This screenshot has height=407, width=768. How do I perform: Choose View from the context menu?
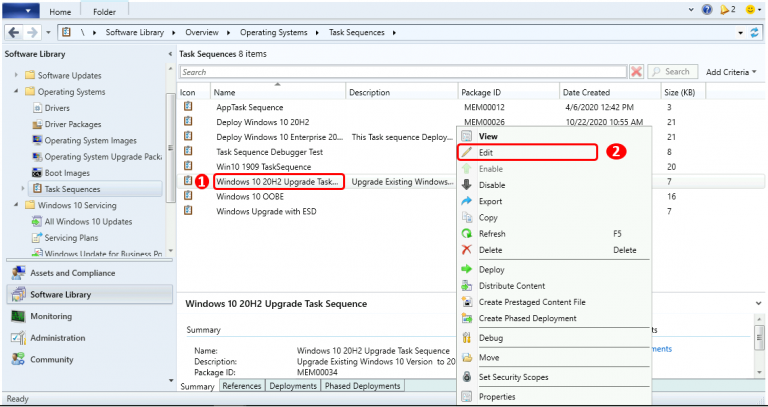(x=554, y=136)
